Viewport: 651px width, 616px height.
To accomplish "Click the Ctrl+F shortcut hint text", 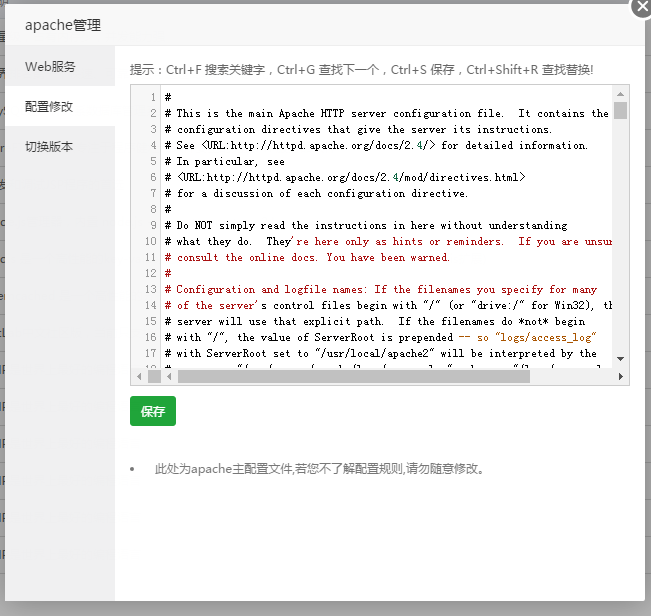I will (x=215, y=70).
